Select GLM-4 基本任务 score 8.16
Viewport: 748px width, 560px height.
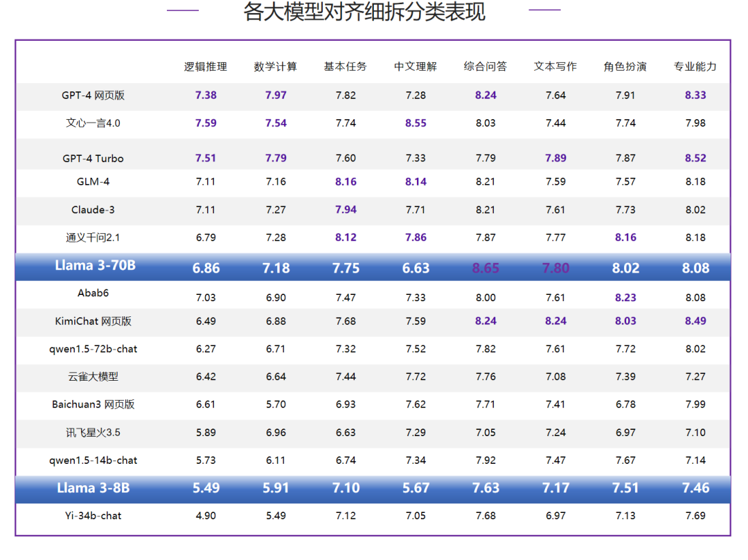pos(346,181)
